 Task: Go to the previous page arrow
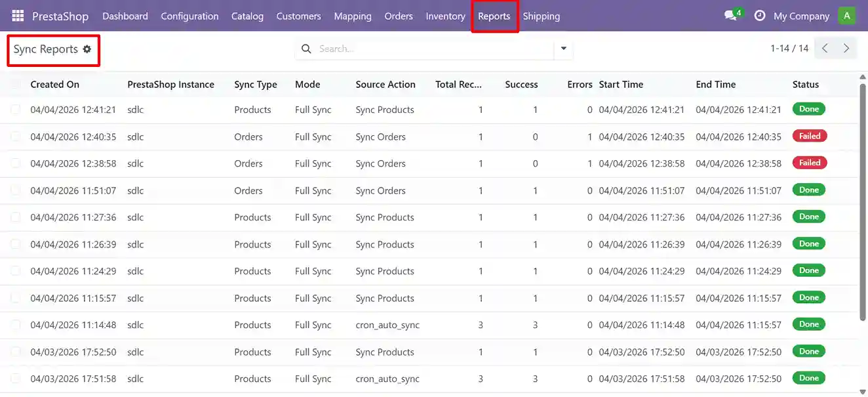(x=825, y=48)
